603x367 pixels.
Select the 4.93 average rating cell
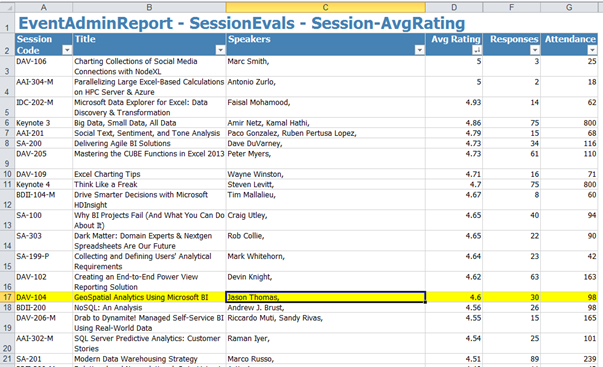click(x=454, y=107)
